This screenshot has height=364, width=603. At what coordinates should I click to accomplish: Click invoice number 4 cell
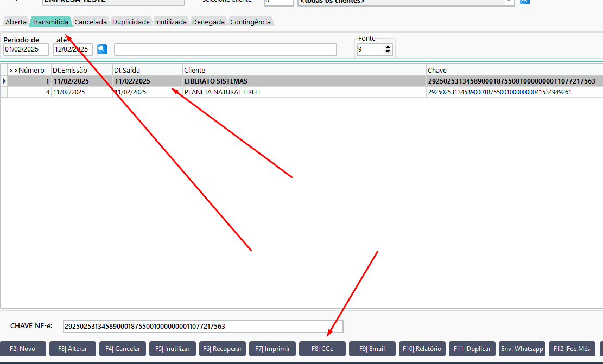[29, 92]
